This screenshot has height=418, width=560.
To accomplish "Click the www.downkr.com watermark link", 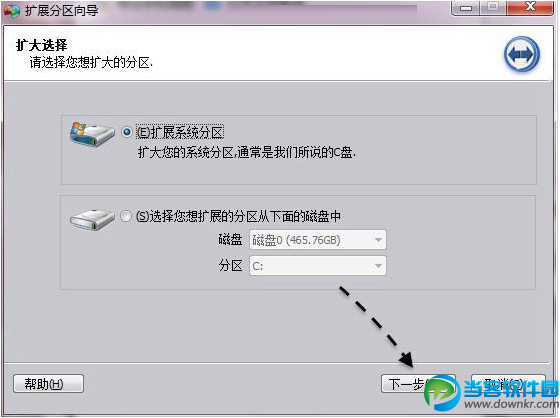I will coord(511,405).
